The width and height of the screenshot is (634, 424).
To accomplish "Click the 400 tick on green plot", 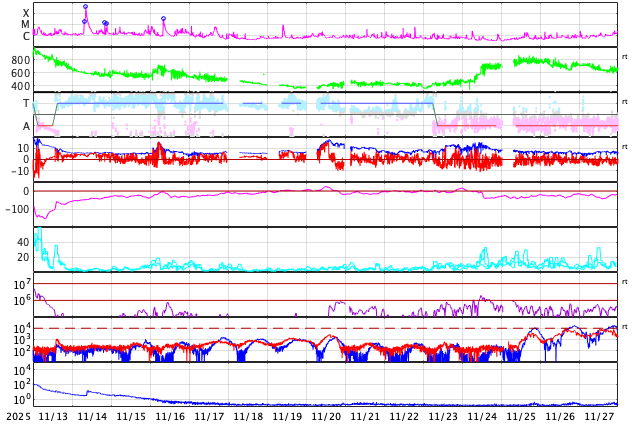I will click(x=20, y=86).
